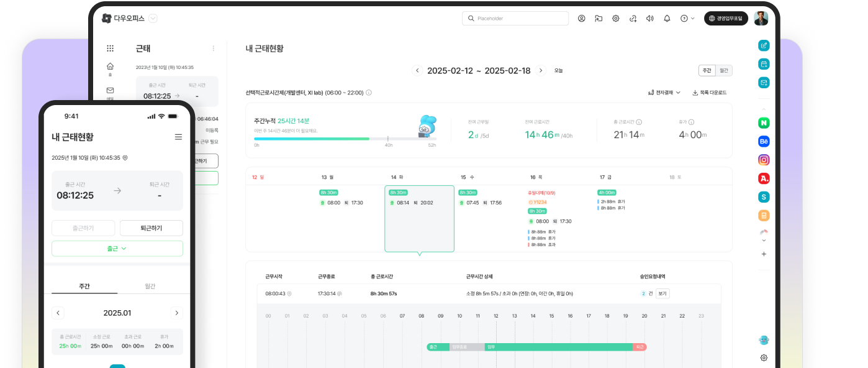
Task: Click the red 퇴근 timeline segment
Action: pos(640,347)
